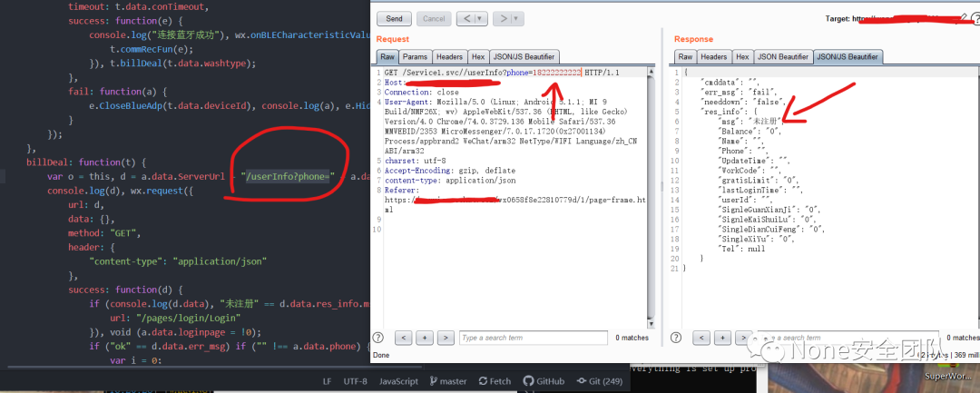Click the Send button in Burp Repeater

(394, 19)
